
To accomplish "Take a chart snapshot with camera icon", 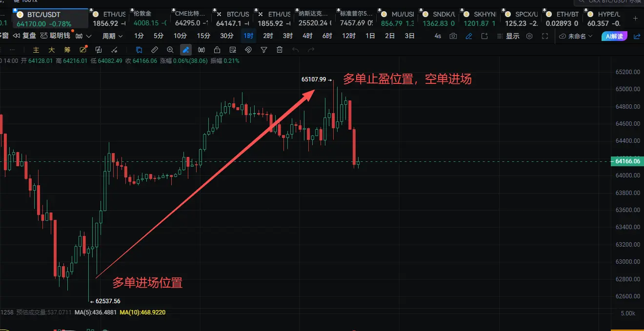I will click(x=453, y=36).
